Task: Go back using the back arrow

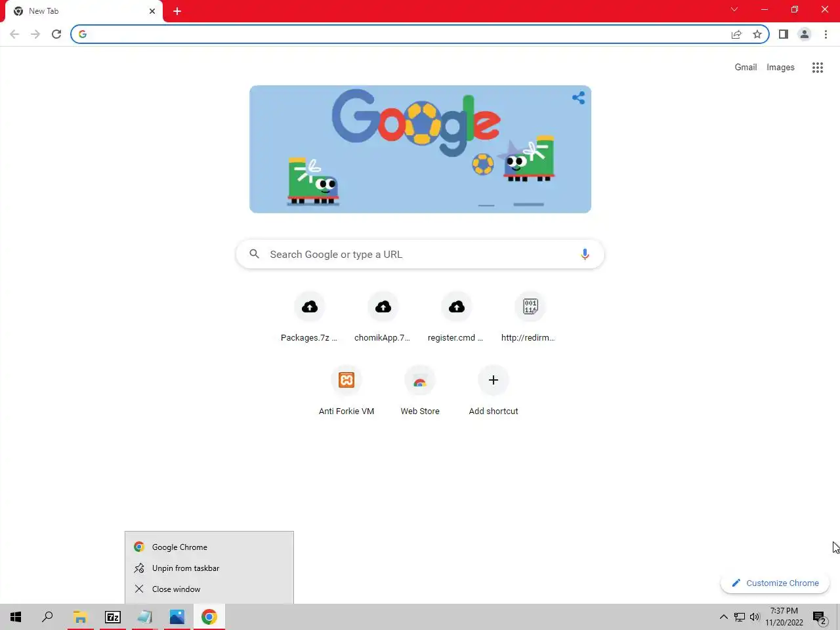Action: coord(14,34)
